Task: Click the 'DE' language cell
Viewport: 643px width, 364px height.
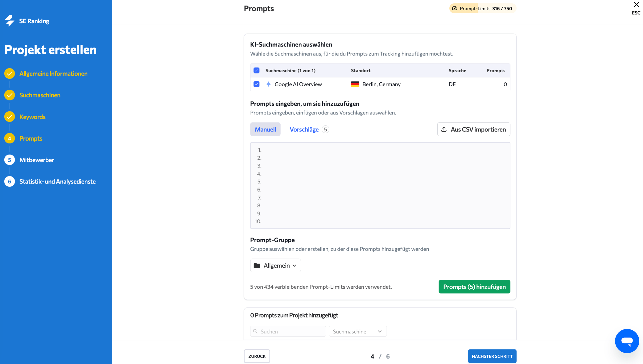Action: (452, 84)
